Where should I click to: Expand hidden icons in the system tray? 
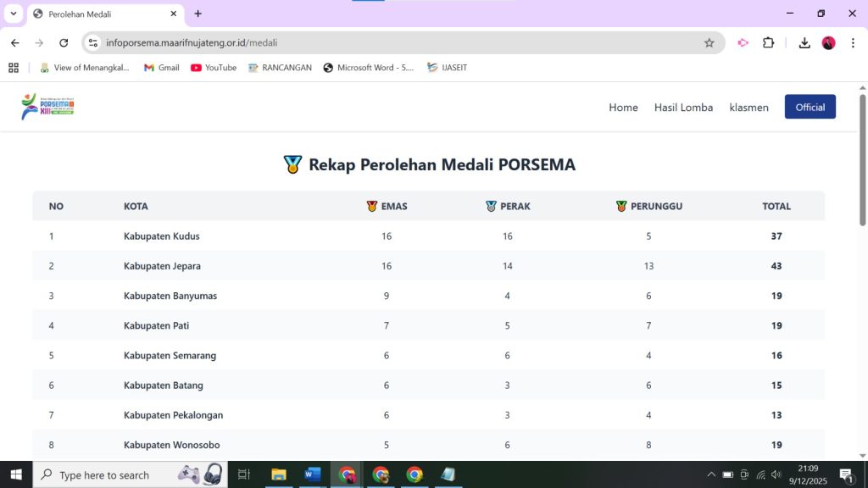pyautogui.click(x=710, y=474)
